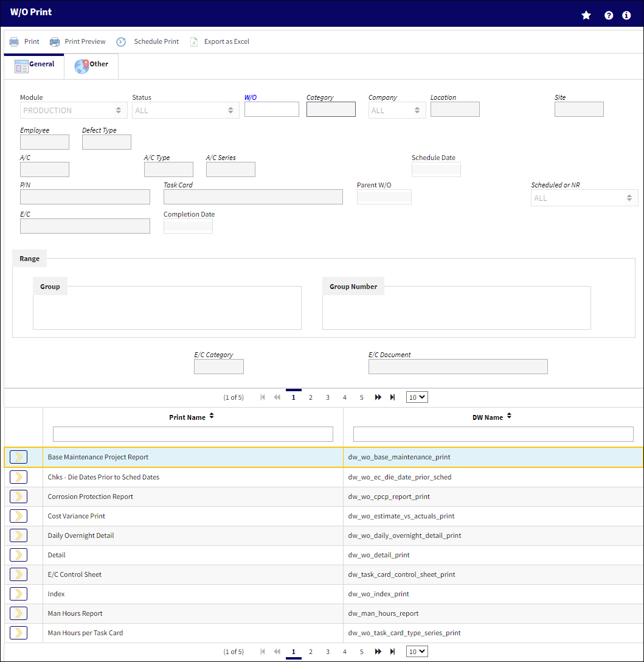Screen dimensions: 644x662
Task: Click the DW Name filter box
Action: (x=493, y=434)
